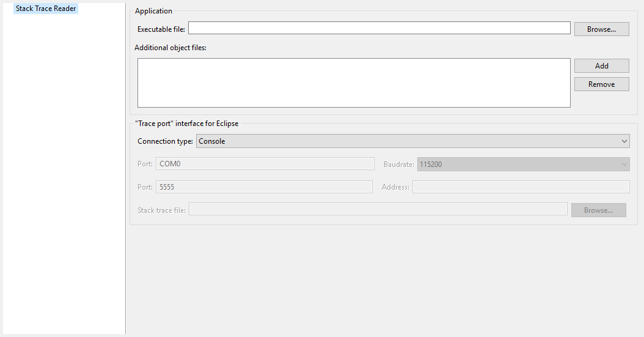Click the Port field containing COM0
The image size is (644, 337).
265,164
